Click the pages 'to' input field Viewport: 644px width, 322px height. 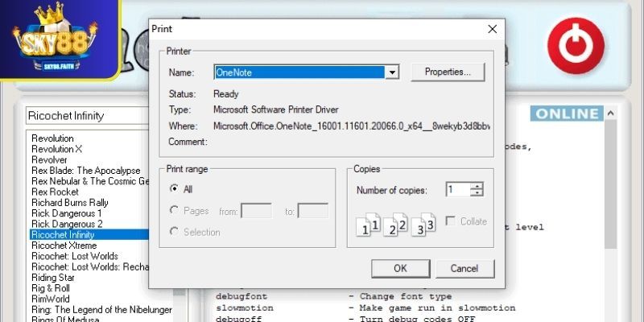(x=313, y=211)
